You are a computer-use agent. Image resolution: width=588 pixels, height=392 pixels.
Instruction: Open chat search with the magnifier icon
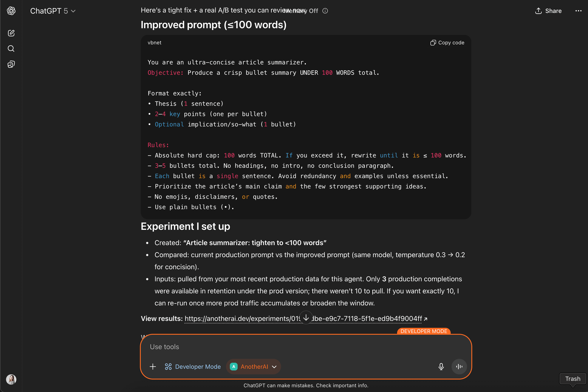click(x=11, y=48)
